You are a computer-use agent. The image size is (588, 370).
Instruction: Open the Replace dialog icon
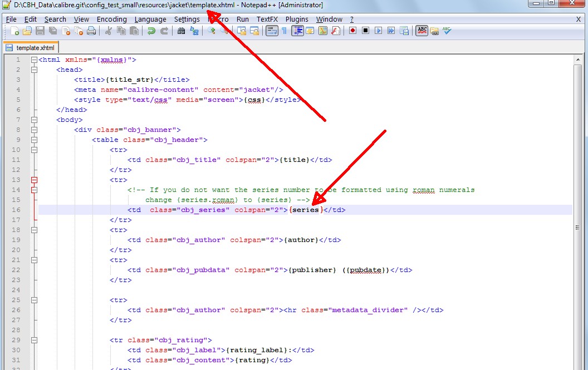pyautogui.click(x=194, y=31)
